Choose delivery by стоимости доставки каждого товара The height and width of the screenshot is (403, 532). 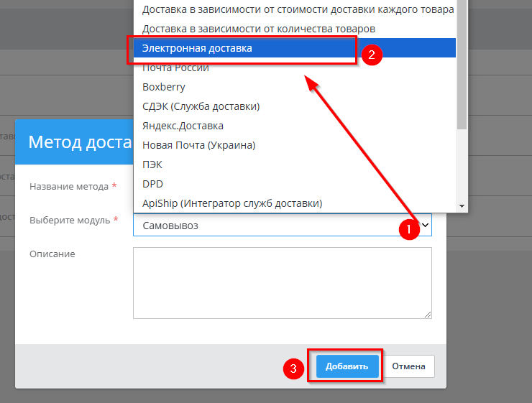pyautogui.click(x=298, y=9)
